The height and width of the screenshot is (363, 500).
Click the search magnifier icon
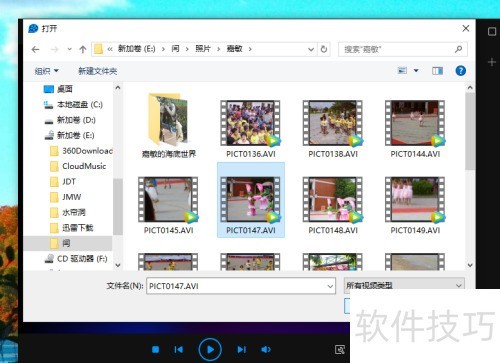(458, 49)
